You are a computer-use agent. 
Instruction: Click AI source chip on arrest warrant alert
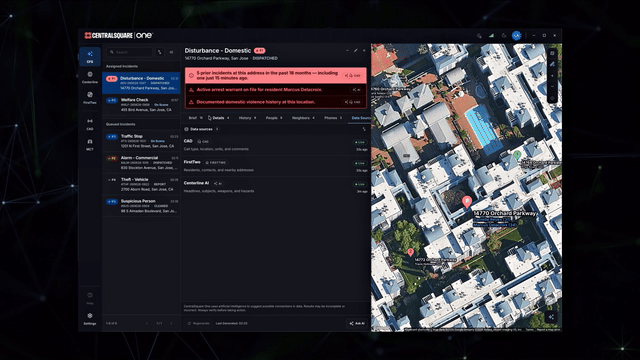coord(356,90)
